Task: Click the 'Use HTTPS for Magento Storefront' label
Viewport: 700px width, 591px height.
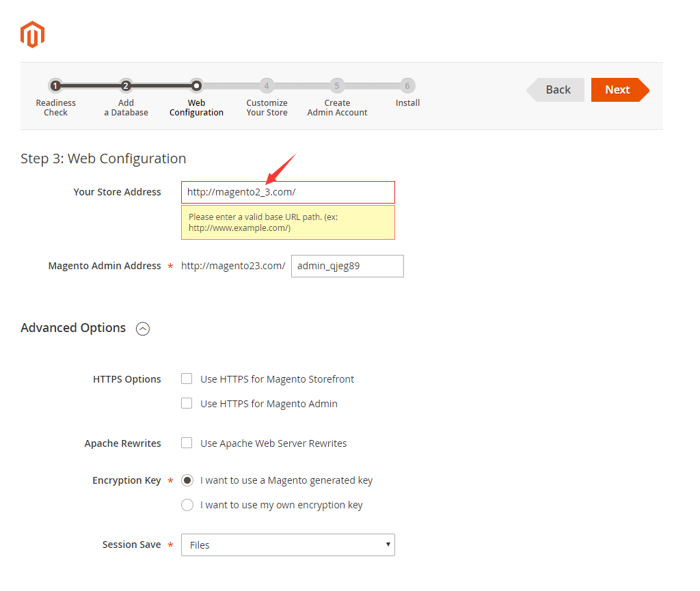Action: (x=277, y=379)
